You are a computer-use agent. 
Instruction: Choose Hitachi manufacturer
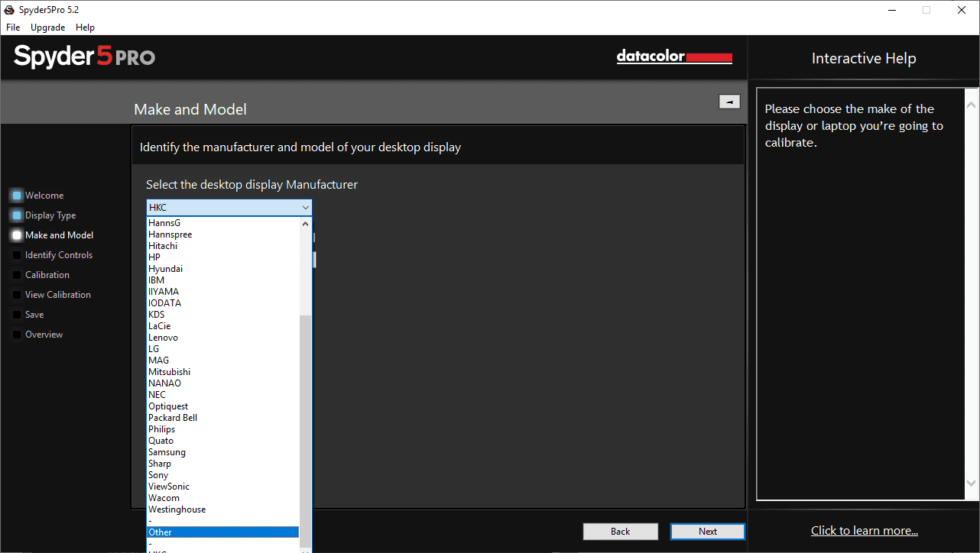click(x=222, y=246)
